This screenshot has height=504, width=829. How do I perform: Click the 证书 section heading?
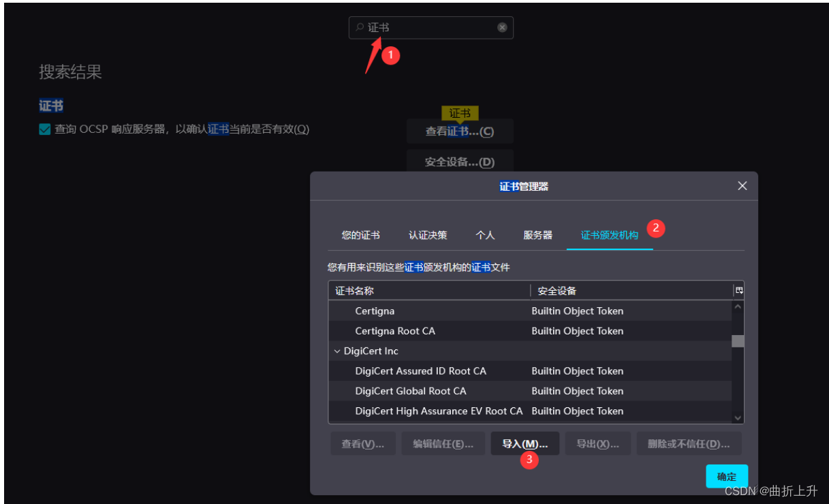tap(51, 106)
